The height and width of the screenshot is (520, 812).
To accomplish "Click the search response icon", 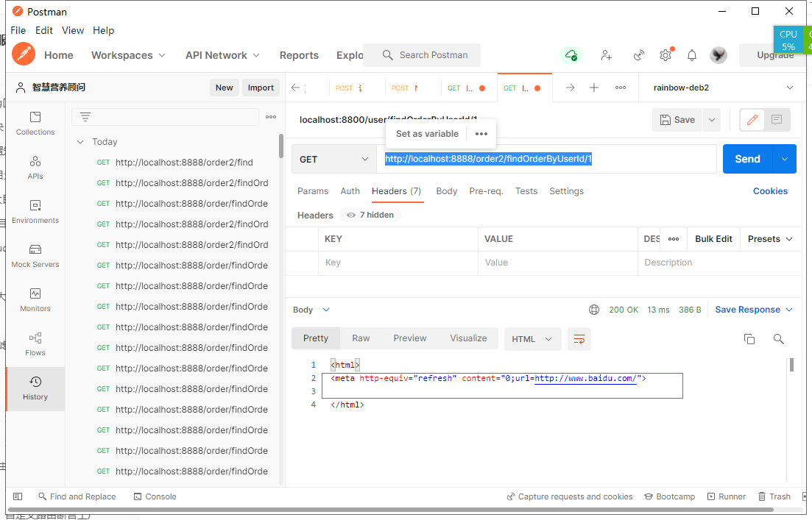I will [778, 339].
